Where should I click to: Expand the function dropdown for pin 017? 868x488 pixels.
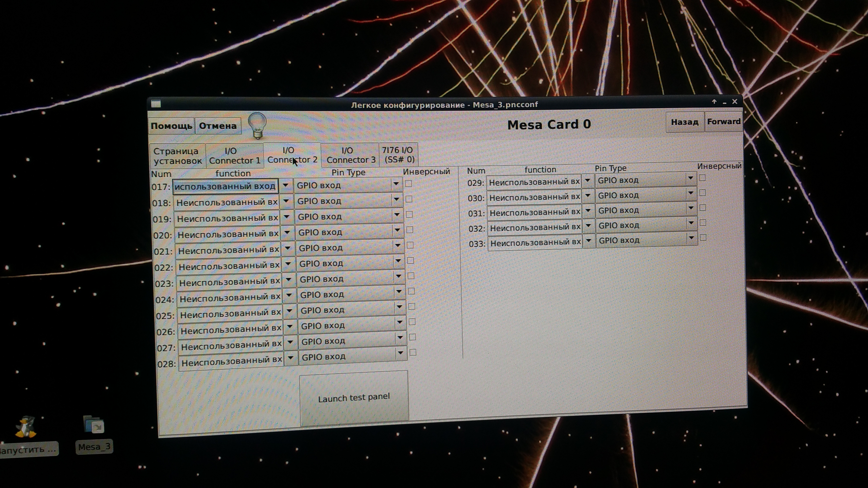[285, 185]
